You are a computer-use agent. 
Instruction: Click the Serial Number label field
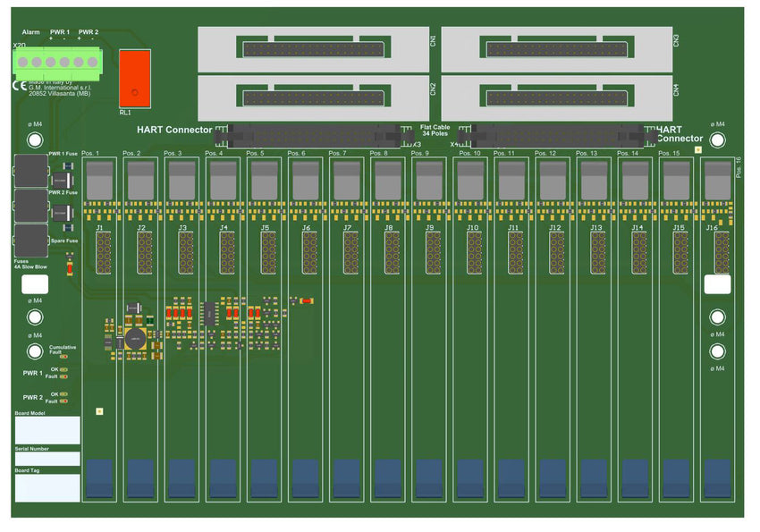point(47,458)
